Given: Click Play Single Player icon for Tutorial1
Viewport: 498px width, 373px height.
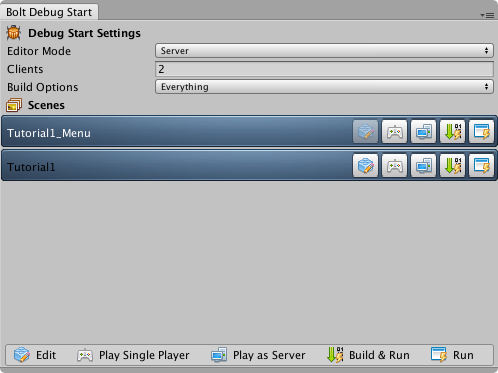Looking at the screenshot, I should coord(394,165).
